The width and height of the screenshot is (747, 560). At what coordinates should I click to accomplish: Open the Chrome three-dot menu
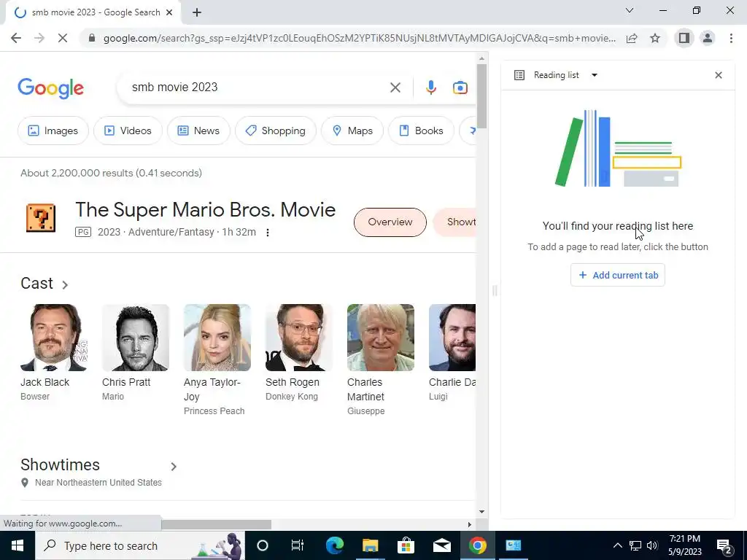click(x=731, y=38)
